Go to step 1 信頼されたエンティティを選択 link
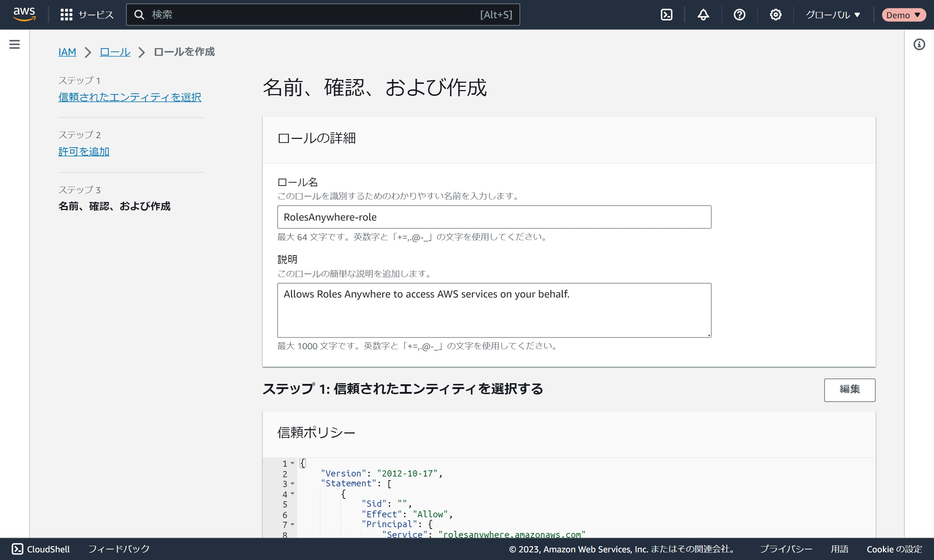The image size is (934, 560). pyautogui.click(x=130, y=97)
